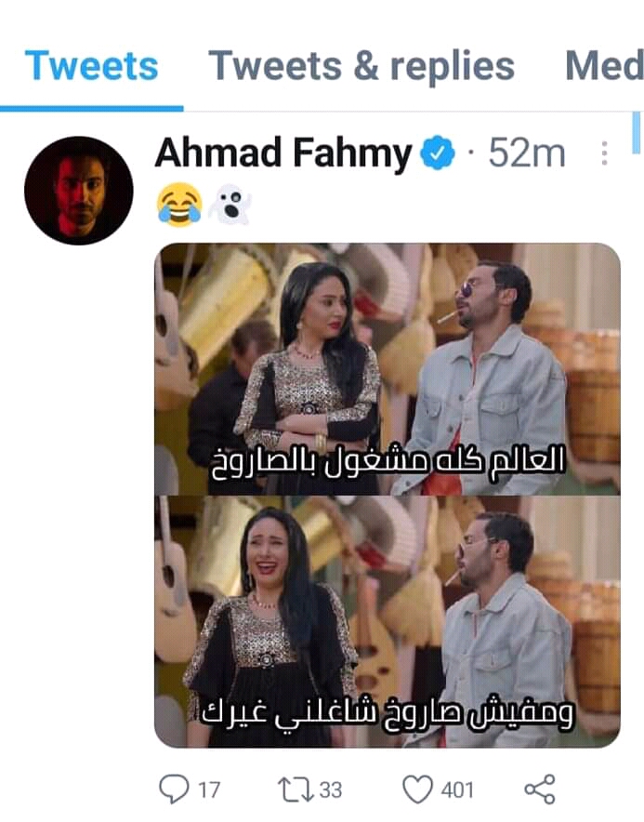
Task: View the 17 replies count
Action: coord(208,790)
